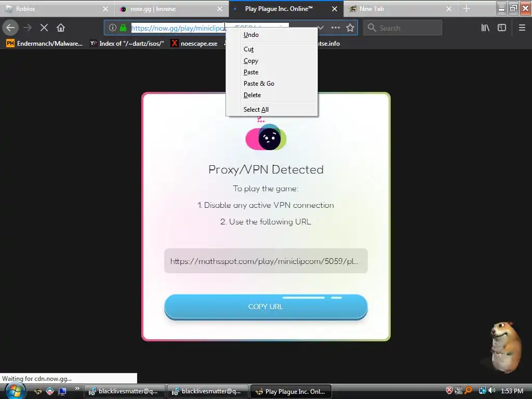Image resolution: width=532 pixels, height=399 pixels.
Task: Click the now.gg blob mascot logo
Action: tap(266, 137)
